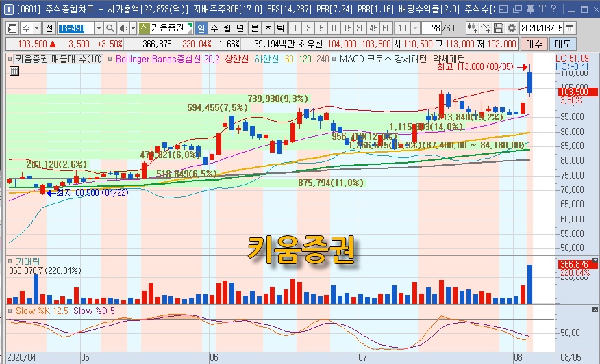Click the green 신 badge icon

coord(144,28)
